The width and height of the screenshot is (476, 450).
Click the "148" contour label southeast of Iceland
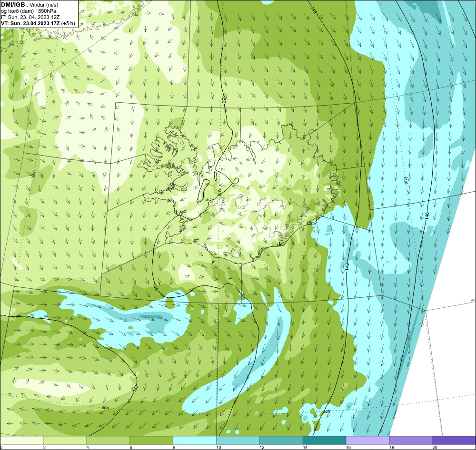(x=347, y=267)
